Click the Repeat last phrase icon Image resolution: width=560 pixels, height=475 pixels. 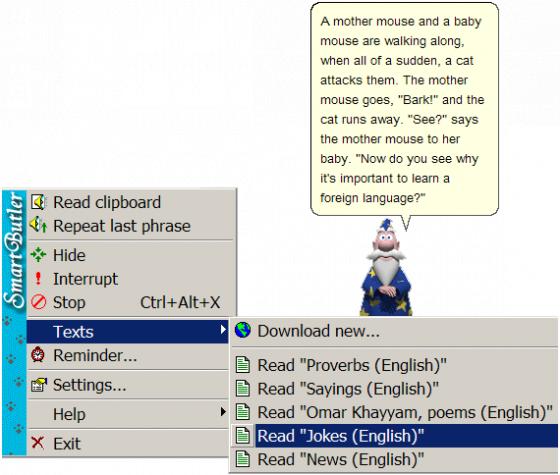[38, 225]
